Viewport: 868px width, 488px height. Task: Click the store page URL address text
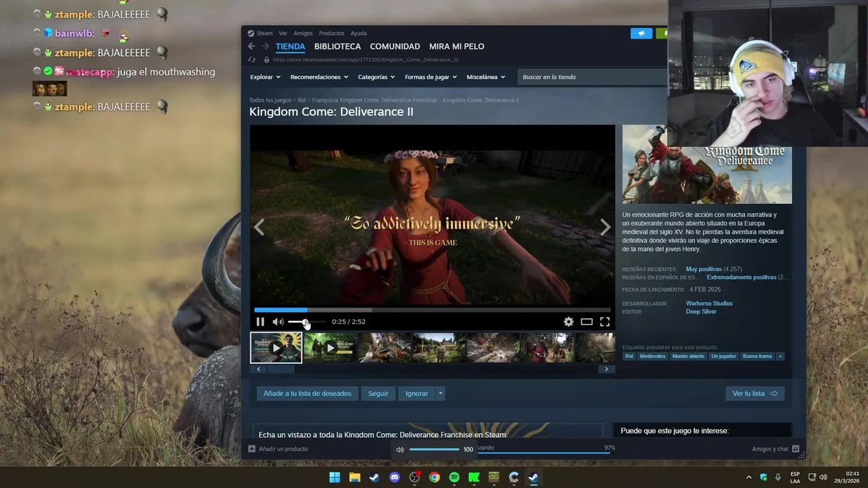[366, 60]
